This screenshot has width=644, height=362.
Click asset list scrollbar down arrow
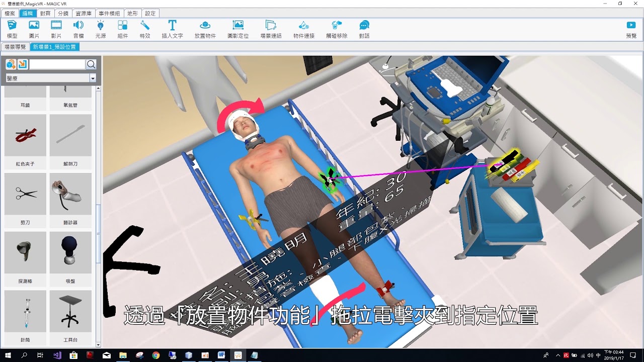pos(98,345)
